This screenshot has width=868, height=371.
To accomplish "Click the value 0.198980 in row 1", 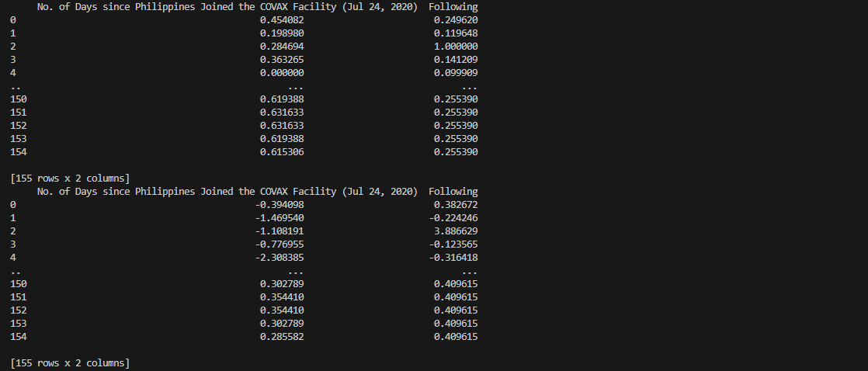I will (282, 33).
